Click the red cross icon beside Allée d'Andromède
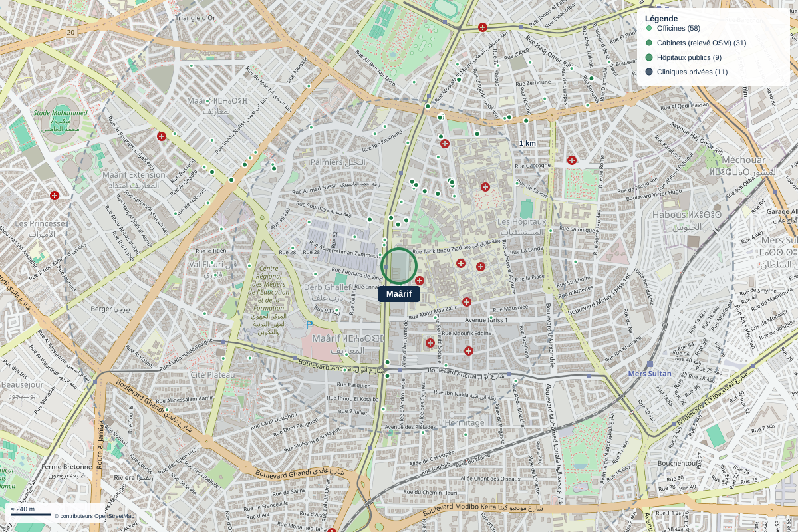 coord(430,343)
